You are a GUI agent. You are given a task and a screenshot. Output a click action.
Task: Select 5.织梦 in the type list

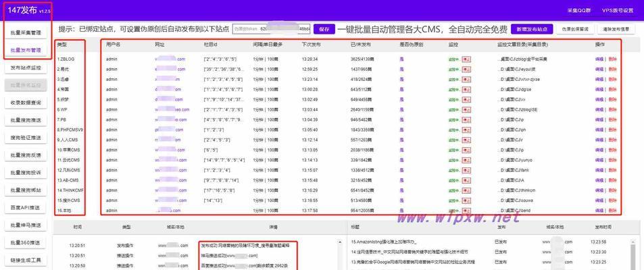(x=63, y=100)
